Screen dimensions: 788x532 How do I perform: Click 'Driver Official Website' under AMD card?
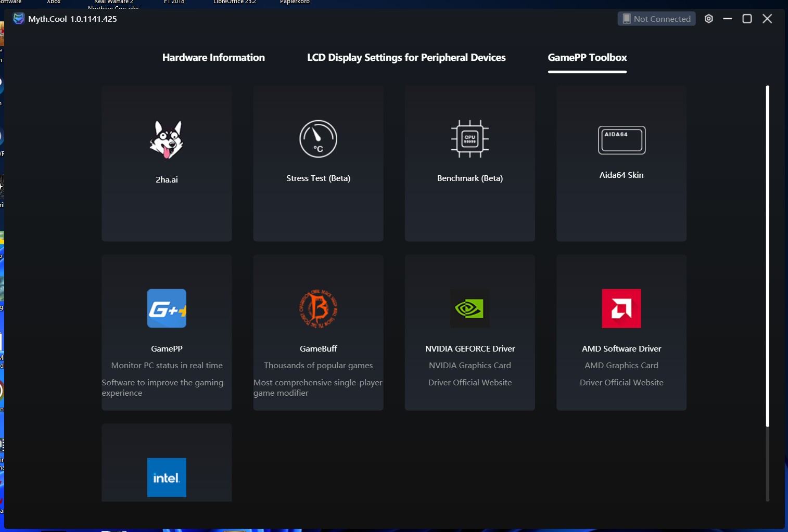click(621, 382)
